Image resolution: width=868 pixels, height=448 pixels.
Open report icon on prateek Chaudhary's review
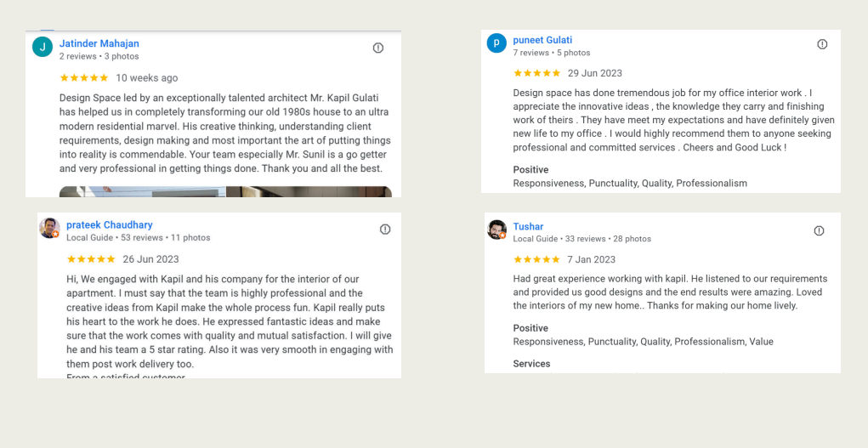click(385, 230)
